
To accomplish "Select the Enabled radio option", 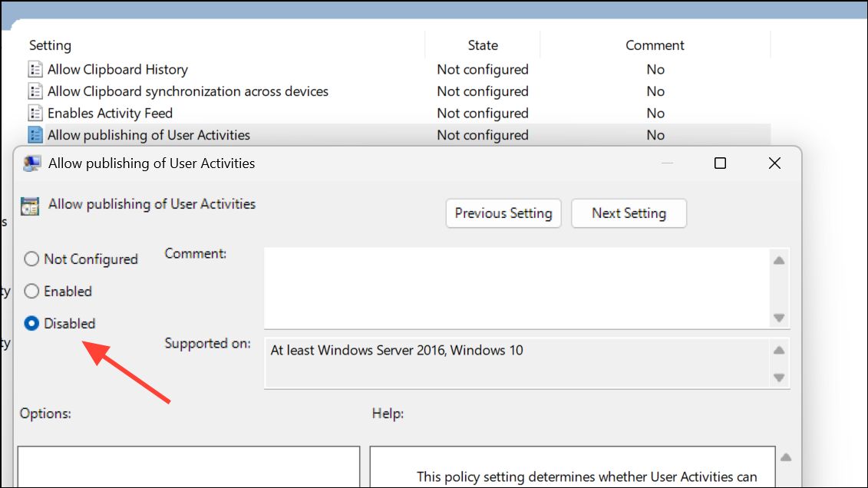I will 31,292.
